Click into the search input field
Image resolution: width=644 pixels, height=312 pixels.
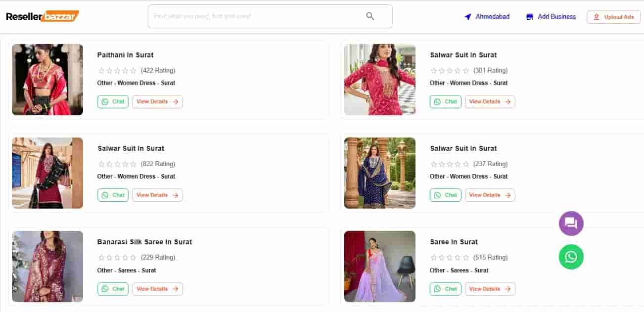pos(257,16)
